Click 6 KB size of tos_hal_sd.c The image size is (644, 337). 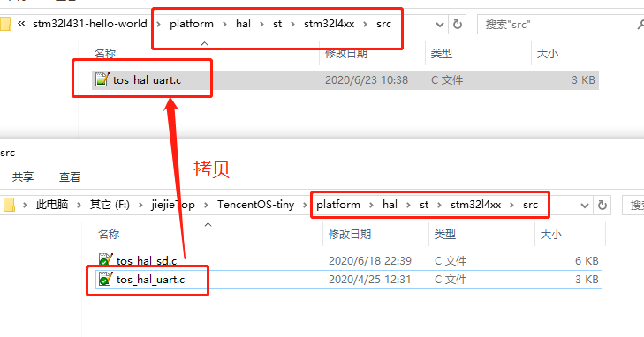[587, 261]
